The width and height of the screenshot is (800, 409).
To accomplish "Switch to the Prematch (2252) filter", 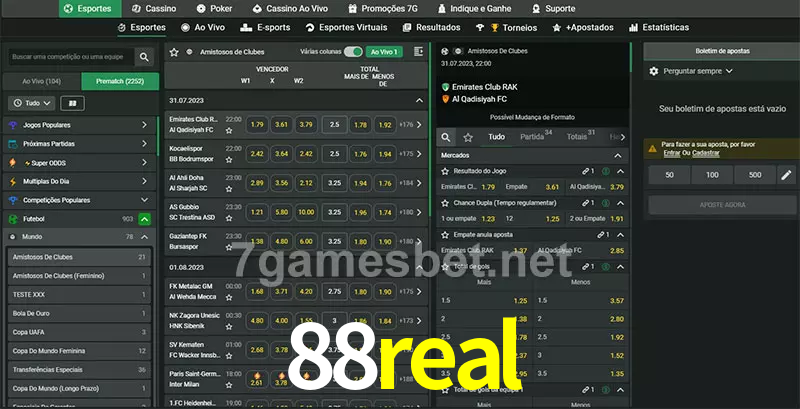I will [118, 81].
